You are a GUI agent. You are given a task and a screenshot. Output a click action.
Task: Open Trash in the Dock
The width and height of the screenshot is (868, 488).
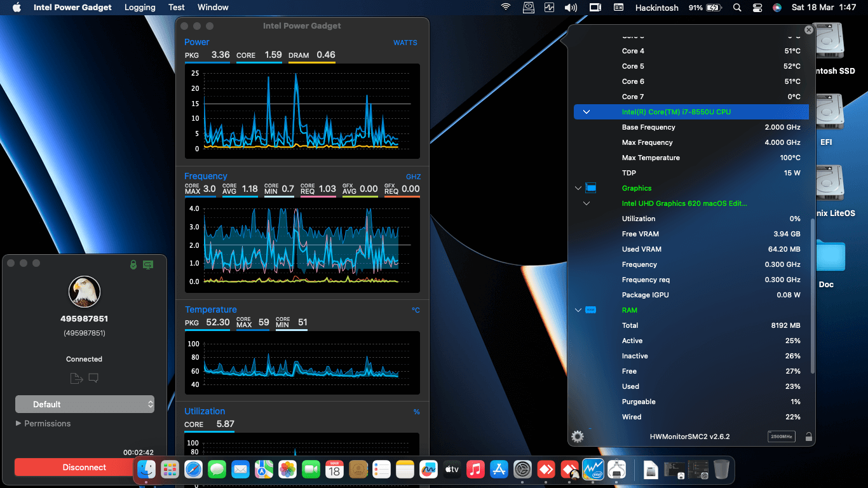[721, 470]
